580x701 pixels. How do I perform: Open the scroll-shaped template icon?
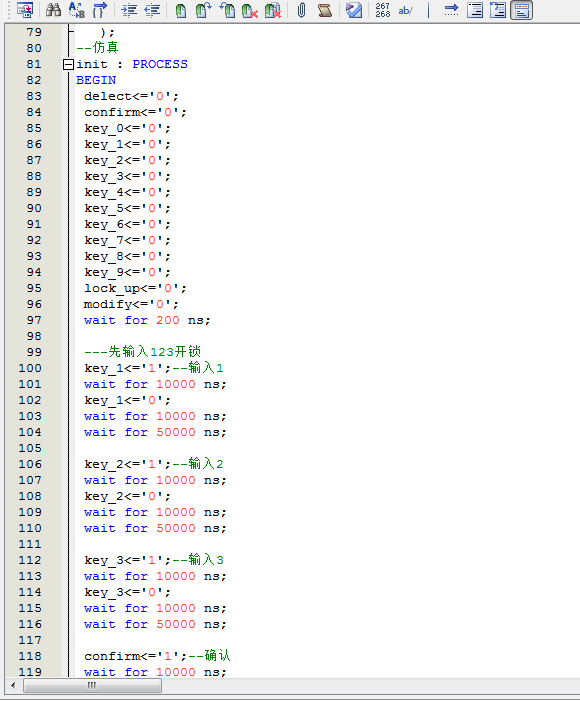tap(325, 10)
